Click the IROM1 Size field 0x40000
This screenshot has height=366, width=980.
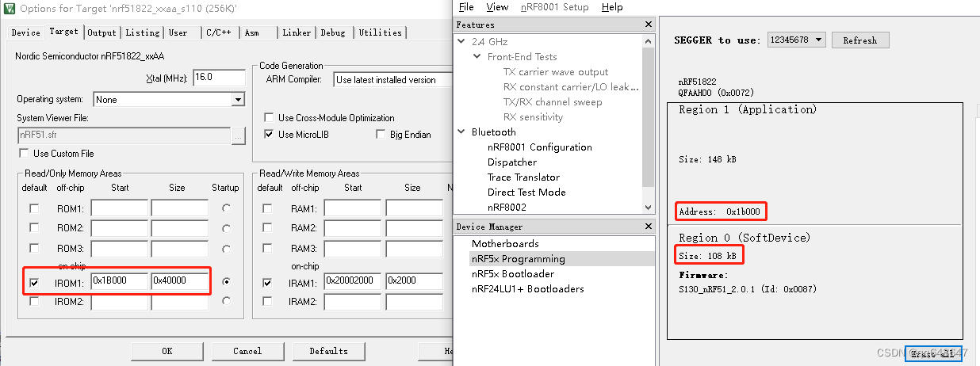click(180, 281)
